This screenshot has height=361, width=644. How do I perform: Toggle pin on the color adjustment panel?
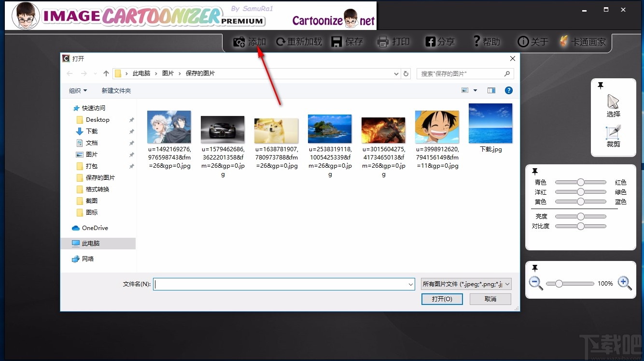tap(535, 172)
